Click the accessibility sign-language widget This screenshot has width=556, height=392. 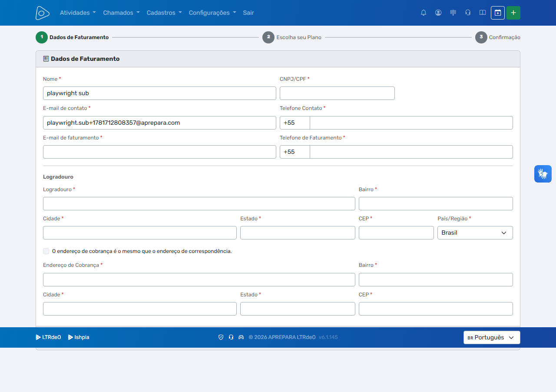[543, 174]
